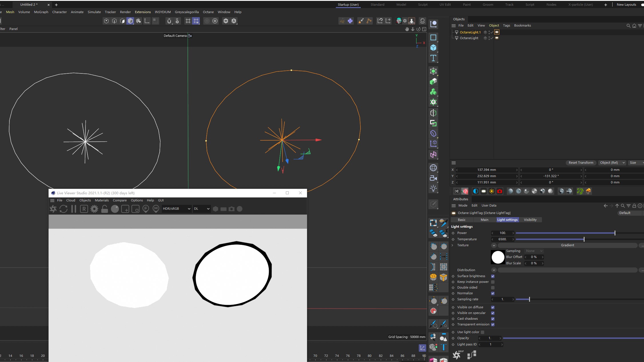Switch to the Visibility tab
644x362 pixels.
(530, 220)
